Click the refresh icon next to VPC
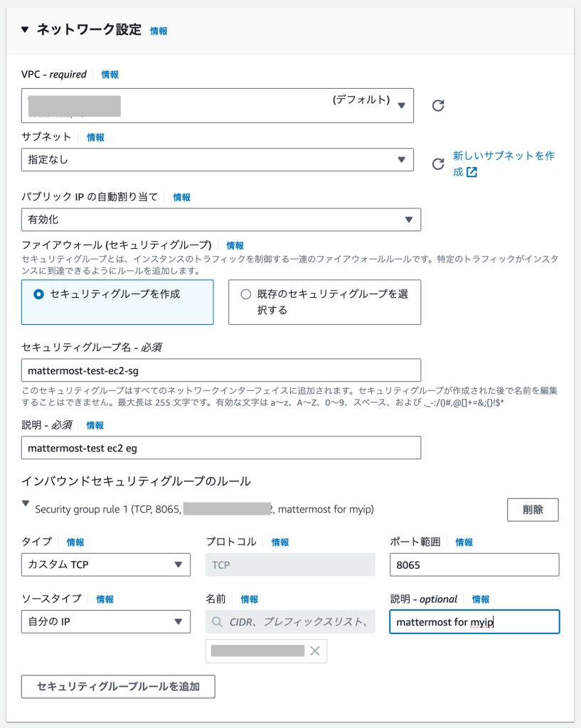Viewport: 581px width, 728px height. pyautogui.click(x=439, y=106)
